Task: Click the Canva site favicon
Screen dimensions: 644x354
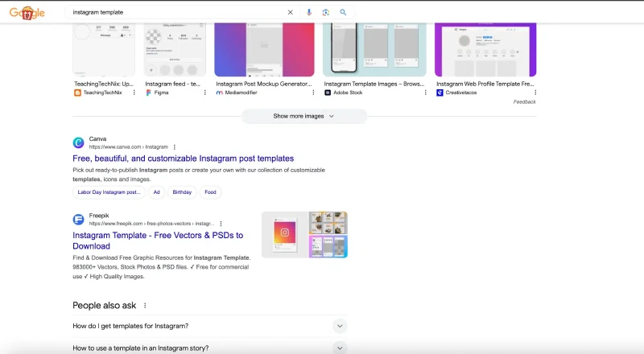Action: pos(78,142)
